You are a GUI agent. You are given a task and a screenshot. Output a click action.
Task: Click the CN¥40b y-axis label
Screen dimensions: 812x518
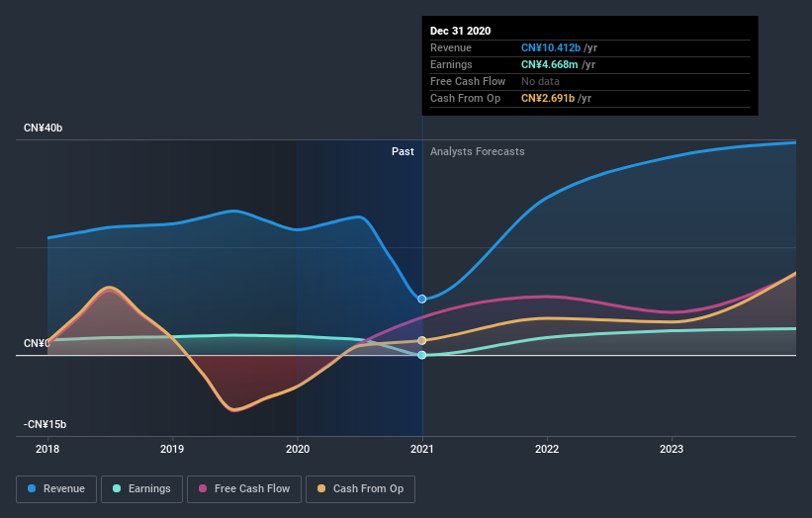[43, 128]
